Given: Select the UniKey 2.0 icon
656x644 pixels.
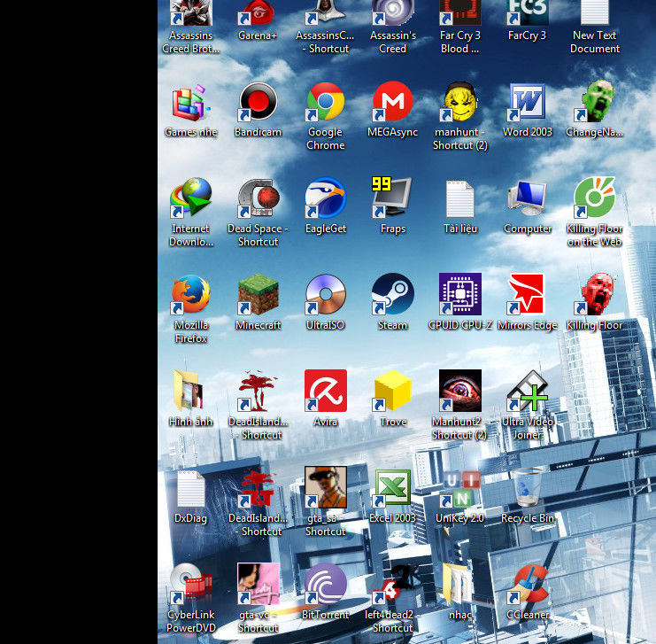Looking at the screenshot, I should [459, 488].
